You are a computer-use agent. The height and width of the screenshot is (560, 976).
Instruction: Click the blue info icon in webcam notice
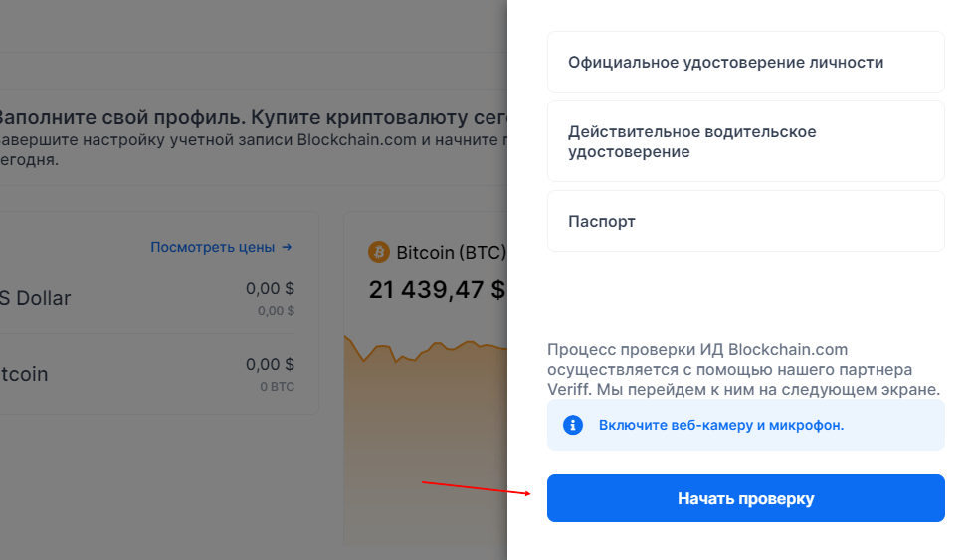(573, 425)
